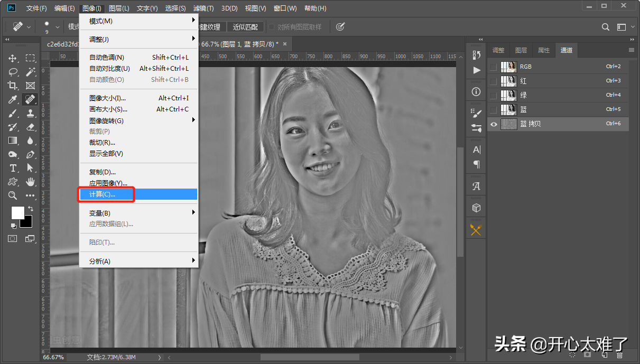
Task: Open the Channels panel flyout menu
Action: click(x=631, y=50)
